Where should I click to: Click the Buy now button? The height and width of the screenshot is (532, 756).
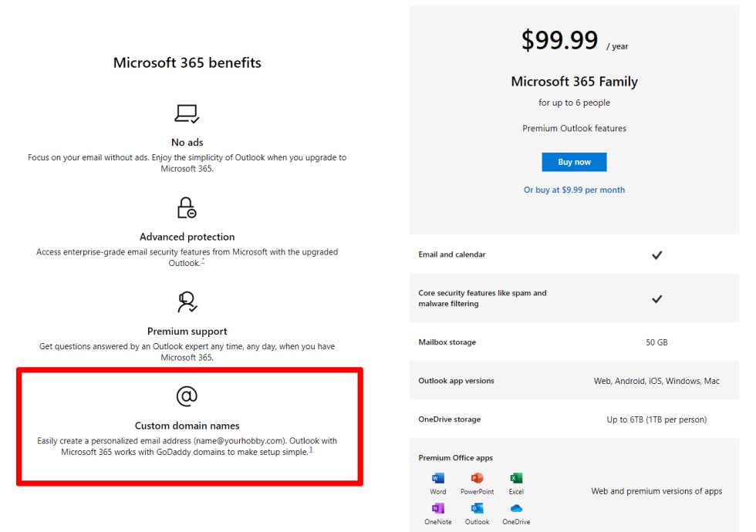pyautogui.click(x=574, y=162)
